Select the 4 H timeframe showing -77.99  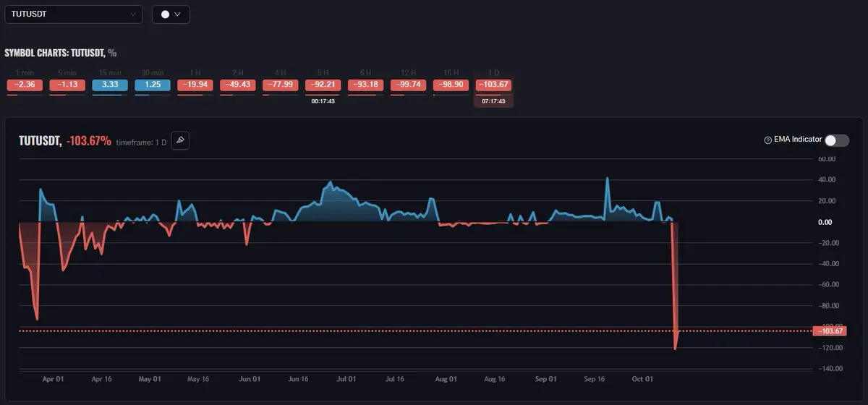(x=281, y=85)
